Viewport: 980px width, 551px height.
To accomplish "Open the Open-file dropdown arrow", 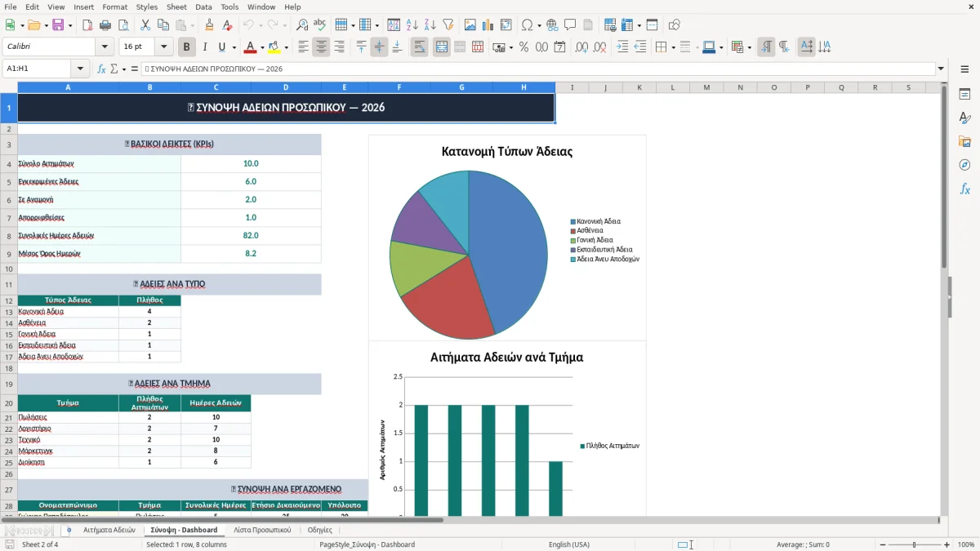I will coord(45,25).
